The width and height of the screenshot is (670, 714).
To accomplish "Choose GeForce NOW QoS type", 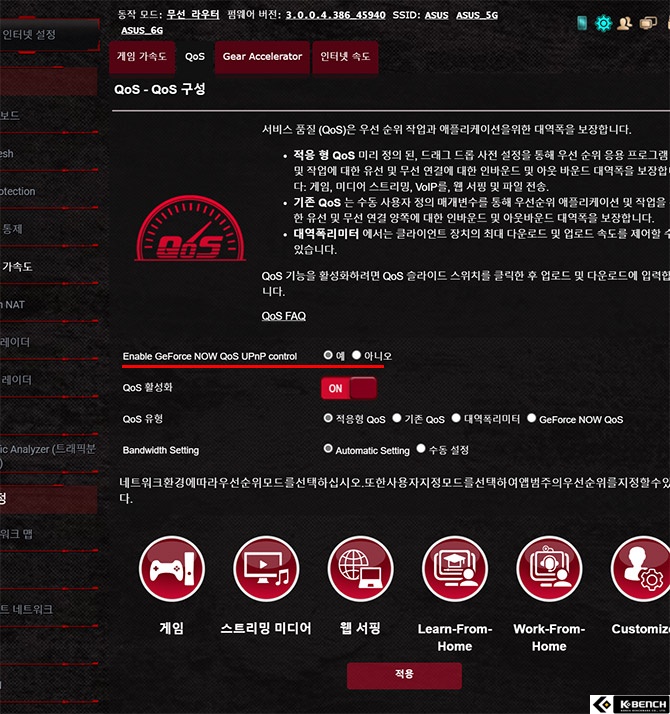I will (531, 418).
